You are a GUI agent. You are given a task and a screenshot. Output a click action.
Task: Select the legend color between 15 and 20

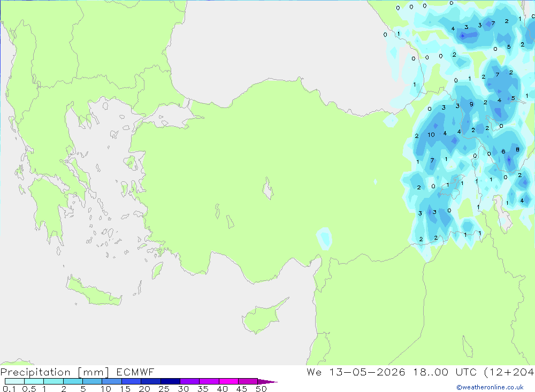coord(132,381)
